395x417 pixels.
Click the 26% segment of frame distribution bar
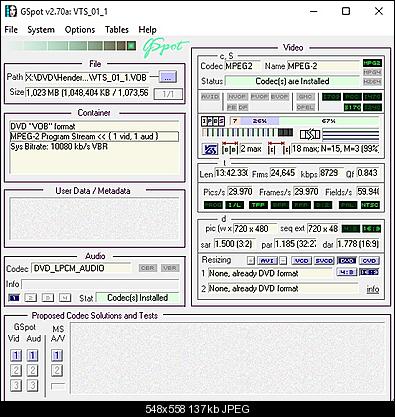pyautogui.click(x=259, y=121)
